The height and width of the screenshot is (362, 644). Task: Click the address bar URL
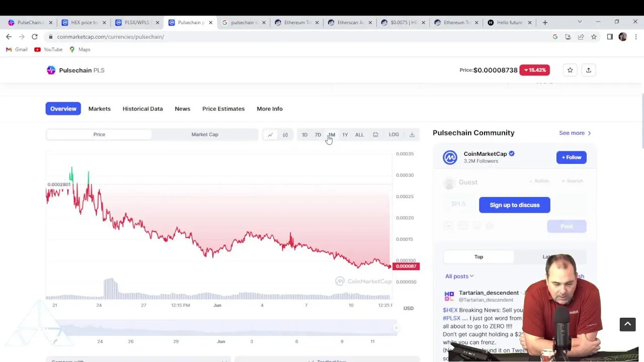coord(111,37)
